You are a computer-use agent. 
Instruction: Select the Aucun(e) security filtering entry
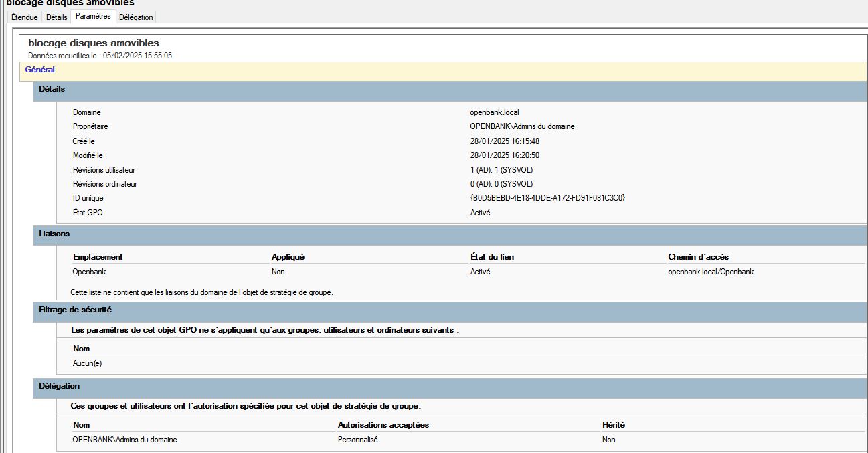click(87, 363)
